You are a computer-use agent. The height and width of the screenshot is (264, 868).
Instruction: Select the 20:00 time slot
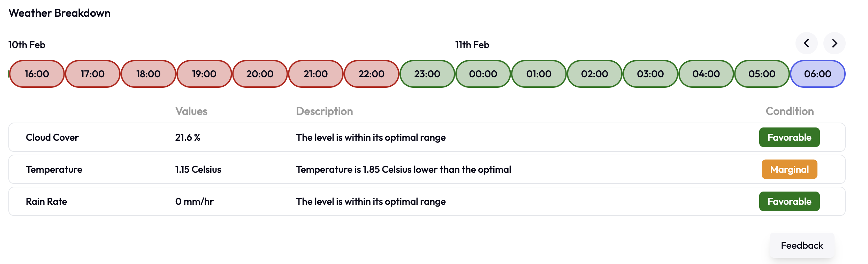coord(260,74)
